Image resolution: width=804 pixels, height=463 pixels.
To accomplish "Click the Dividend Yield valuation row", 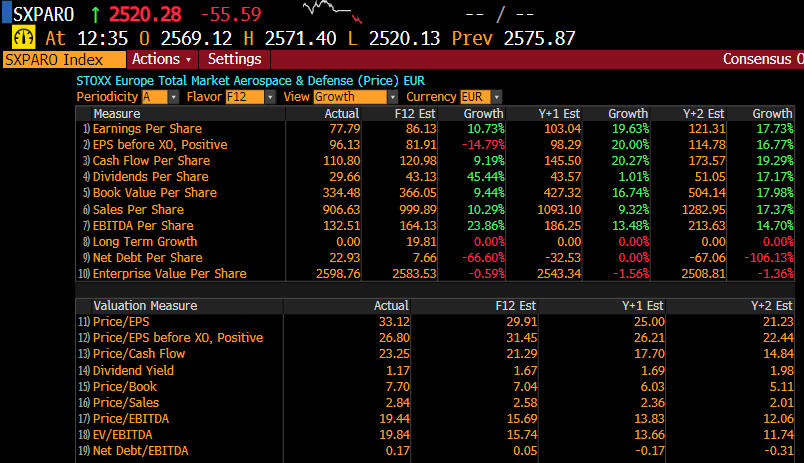I will click(435, 370).
